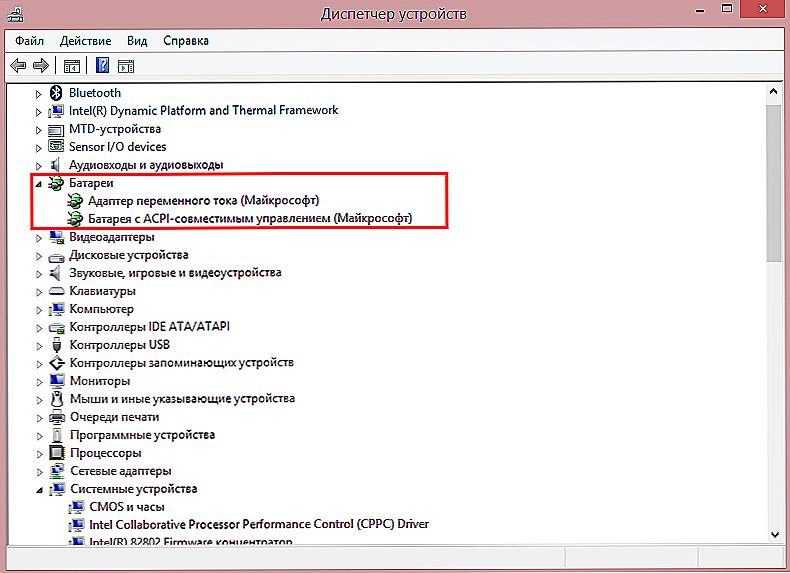
Task: Click the Процессоры chip icon
Action: [x=57, y=453]
